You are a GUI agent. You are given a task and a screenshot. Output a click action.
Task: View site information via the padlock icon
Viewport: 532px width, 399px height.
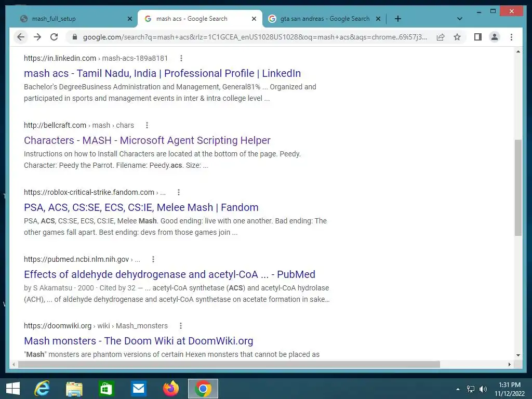pos(75,37)
